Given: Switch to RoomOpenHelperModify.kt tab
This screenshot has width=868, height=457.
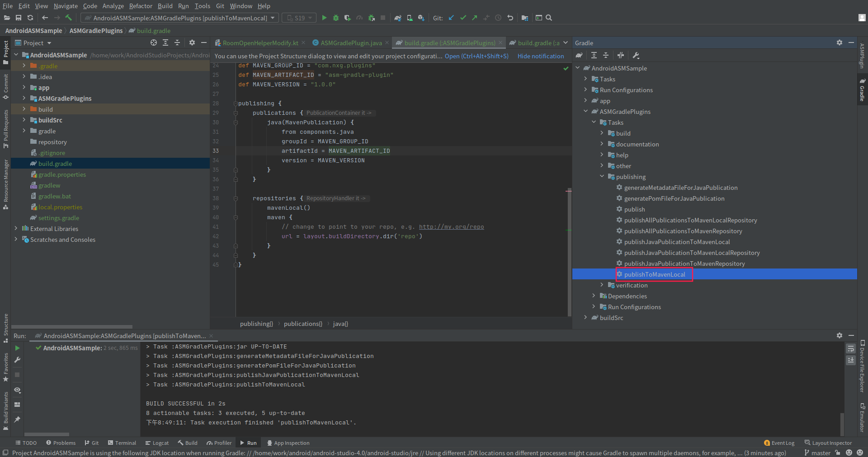Looking at the screenshot, I should click(260, 43).
